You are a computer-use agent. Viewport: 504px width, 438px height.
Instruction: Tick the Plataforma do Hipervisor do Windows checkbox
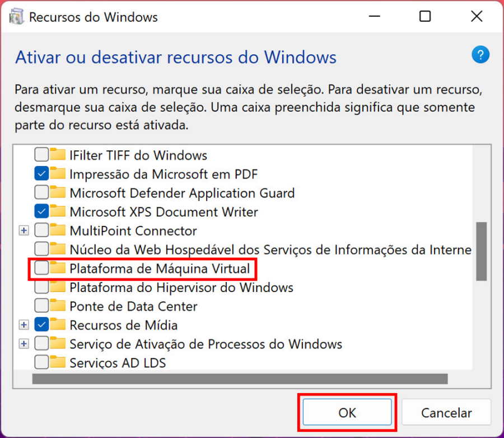(41, 288)
